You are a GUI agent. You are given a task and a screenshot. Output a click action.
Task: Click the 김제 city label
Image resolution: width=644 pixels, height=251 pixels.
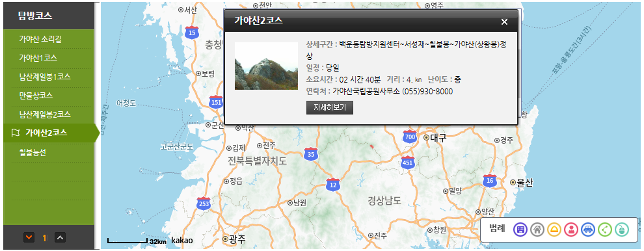pos(239,148)
